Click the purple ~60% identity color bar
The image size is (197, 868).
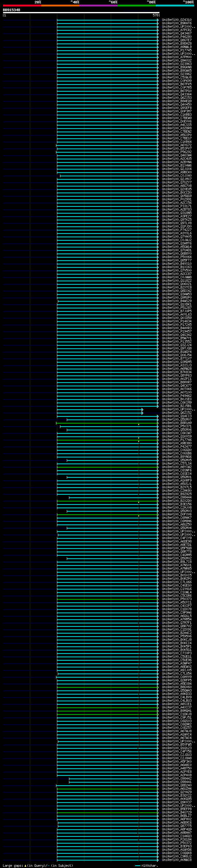point(99,6)
